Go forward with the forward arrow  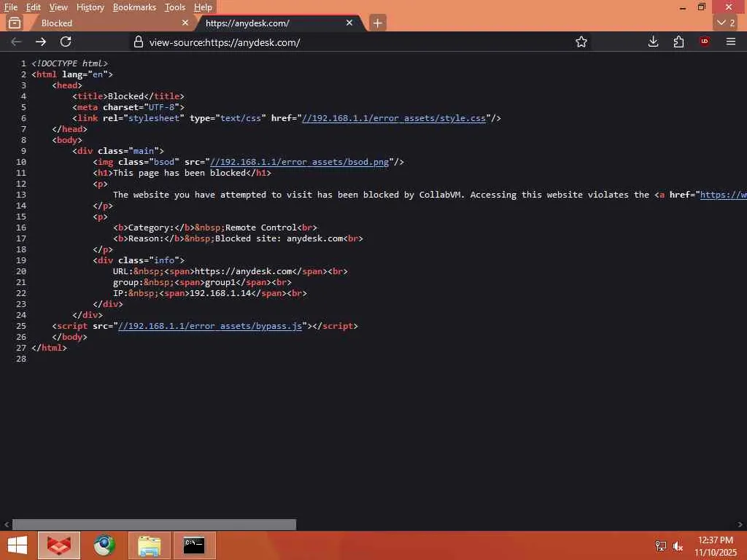click(41, 42)
